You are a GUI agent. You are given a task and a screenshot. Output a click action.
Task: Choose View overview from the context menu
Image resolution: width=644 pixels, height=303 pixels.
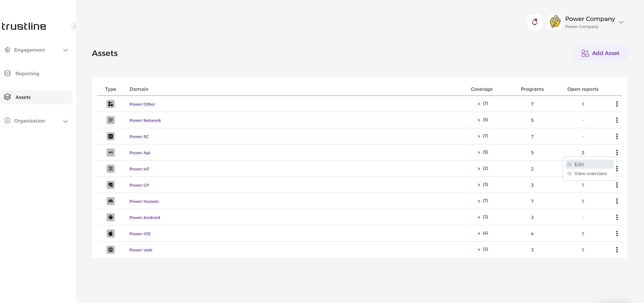pyautogui.click(x=590, y=173)
